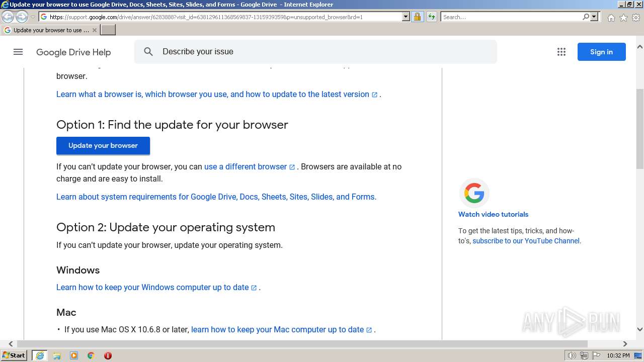The image size is (644, 362).
Task: Click the security lock icon
Action: point(417,17)
